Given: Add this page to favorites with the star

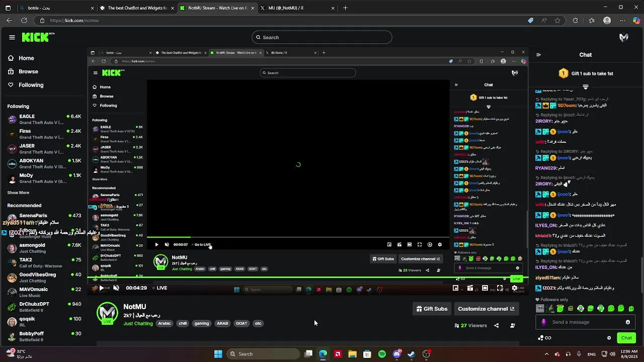Looking at the screenshot, I should pos(557,21).
